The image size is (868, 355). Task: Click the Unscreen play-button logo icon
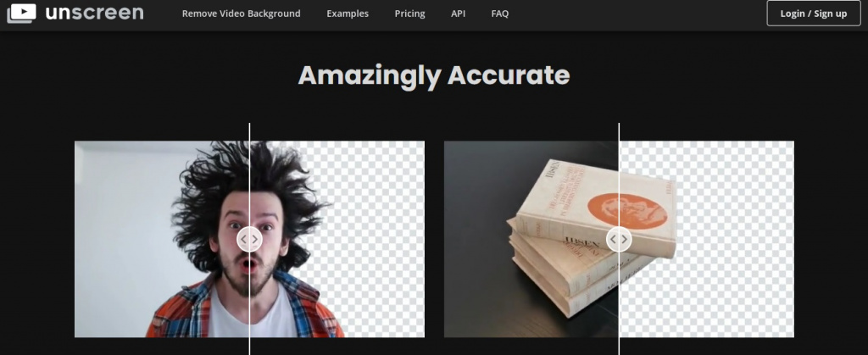(21, 14)
